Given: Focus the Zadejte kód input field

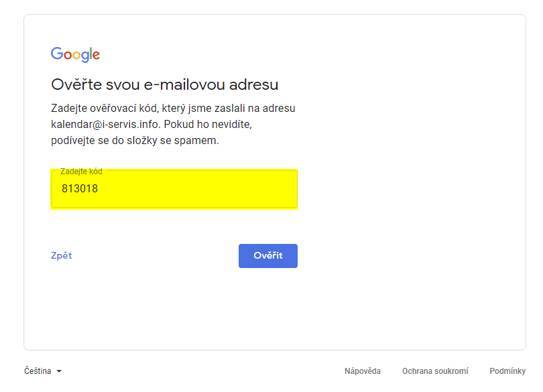Looking at the screenshot, I should pos(174,189).
